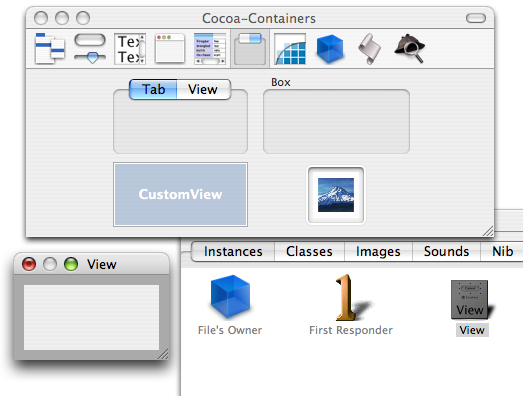
Task: Close the small View window
Action: coord(29,264)
